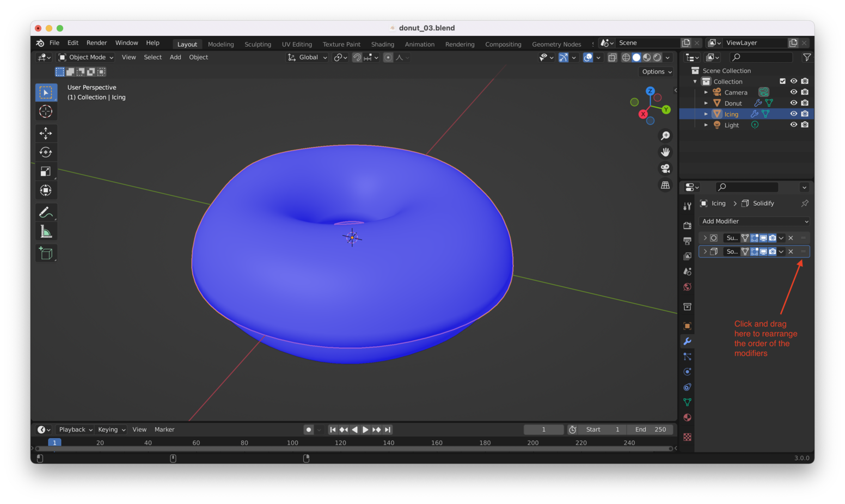Toggle the Collection checkbox in the outliner
Screen dimensions: 845x504
782,81
